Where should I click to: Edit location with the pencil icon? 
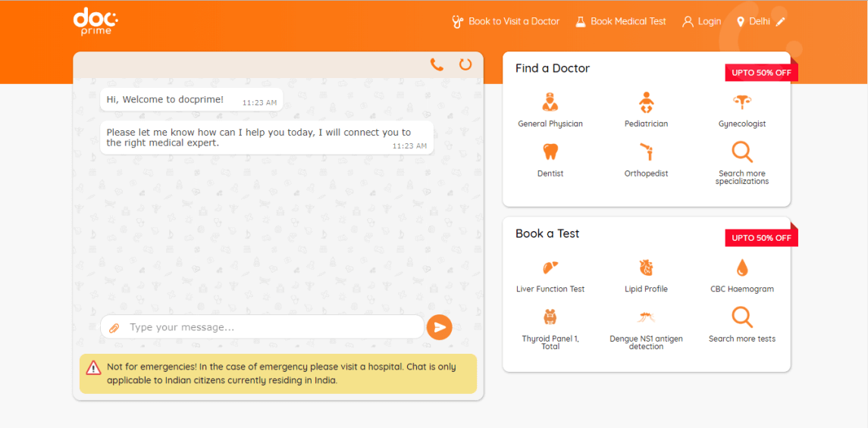pos(781,21)
